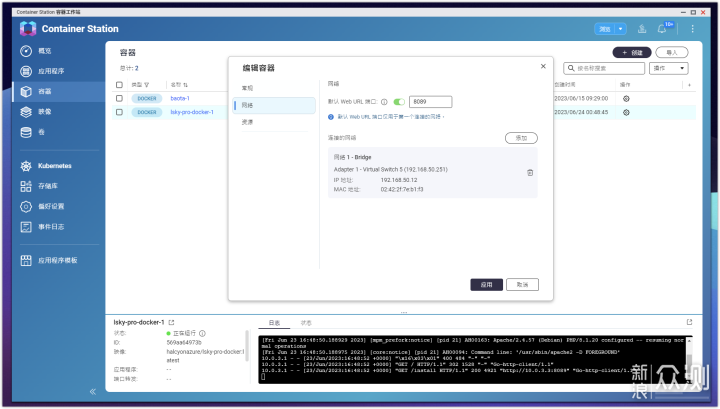Image resolution: width=720 pixels, height=409 pixels.
Task: Open 应用程序模板 templates icon
Action: (26, 260)
